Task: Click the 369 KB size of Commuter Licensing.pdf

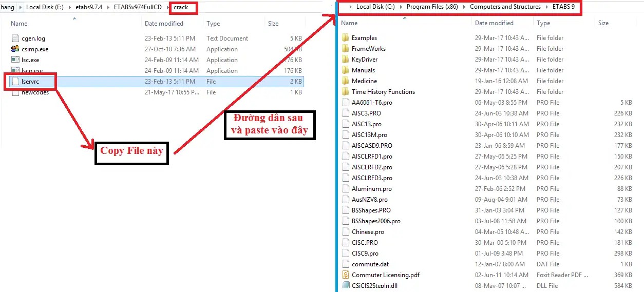Action: [622, 275]
